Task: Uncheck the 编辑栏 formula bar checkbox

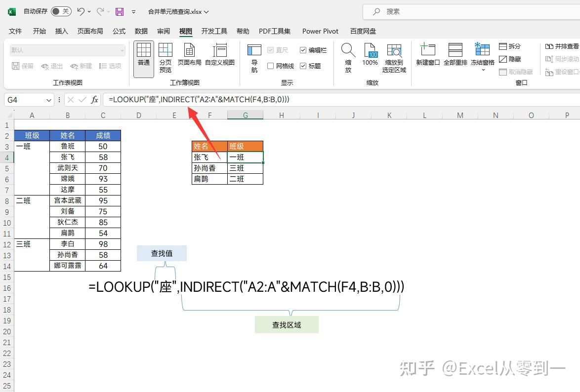Action: coord(303,50)
